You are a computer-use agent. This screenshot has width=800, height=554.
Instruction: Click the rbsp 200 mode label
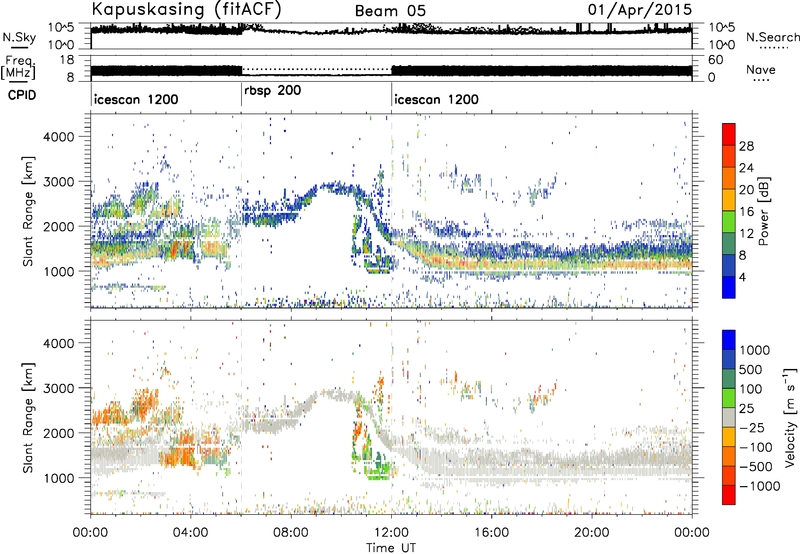tap(272, 90)
